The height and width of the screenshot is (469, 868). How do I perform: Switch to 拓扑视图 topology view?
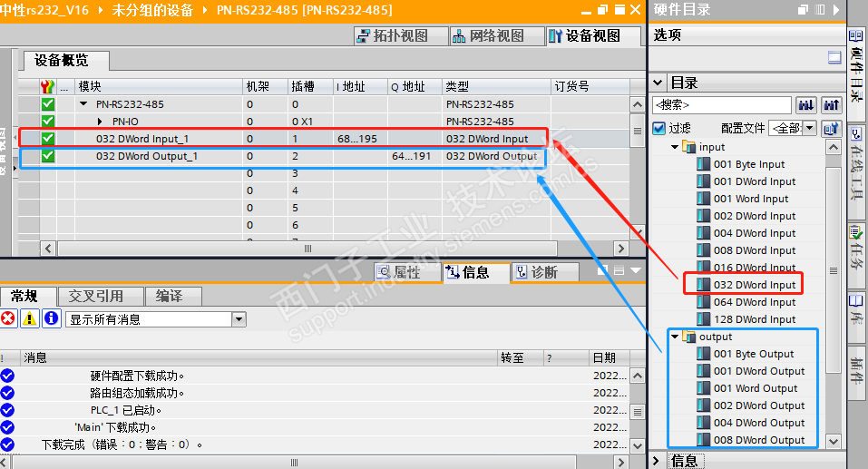point(401,36)
